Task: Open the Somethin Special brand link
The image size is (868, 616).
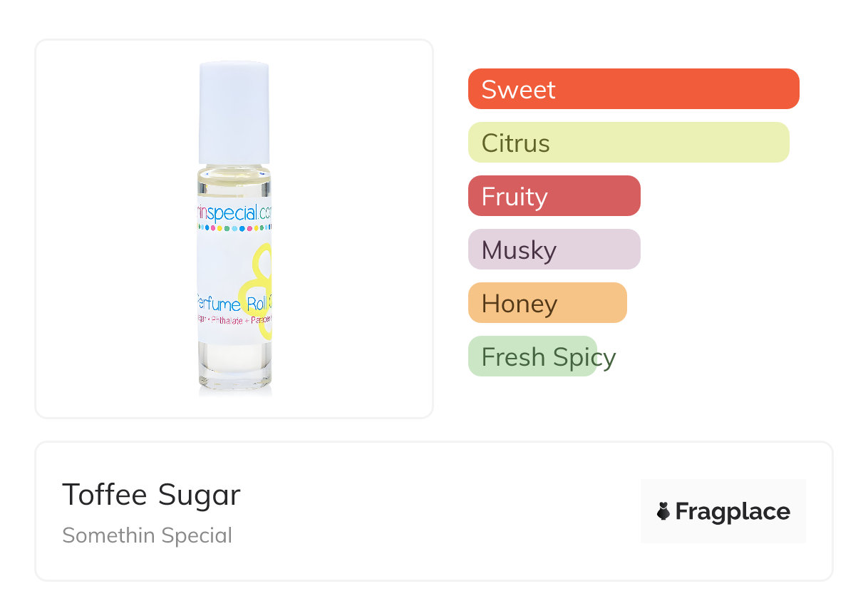Action: (147, 535)
